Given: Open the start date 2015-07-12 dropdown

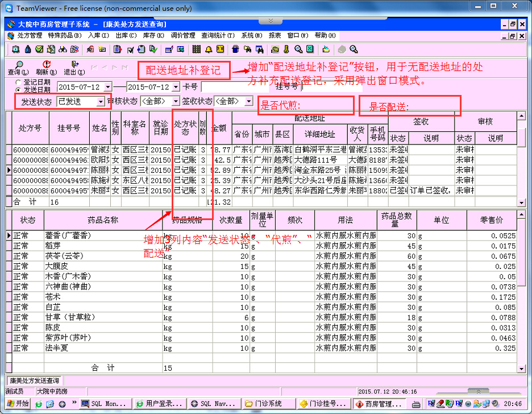Looking at the screenshot, I should pyautogui.click(x=108, y=87).
